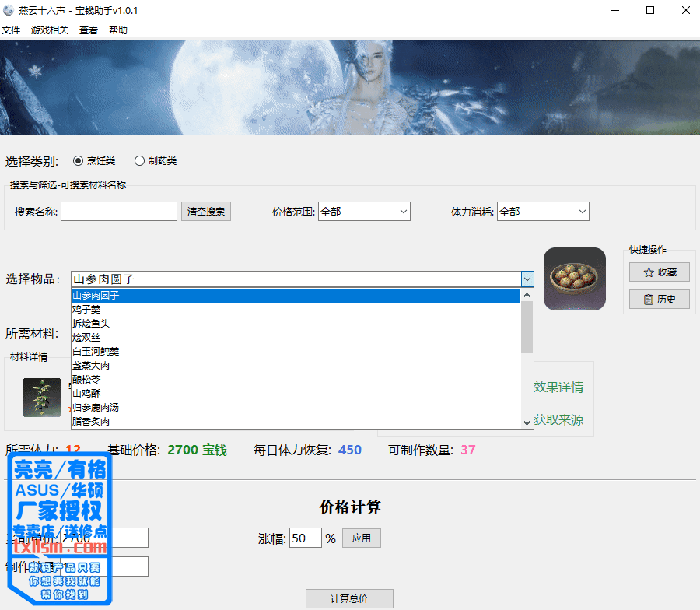
Task: Click the dropdown list scroll up arrow
Action: 527,295
